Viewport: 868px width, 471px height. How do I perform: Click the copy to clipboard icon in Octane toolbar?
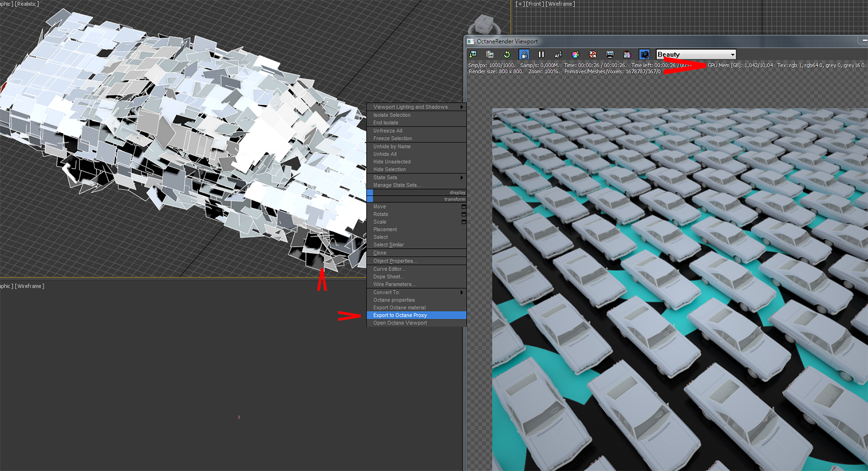(490, 54)
